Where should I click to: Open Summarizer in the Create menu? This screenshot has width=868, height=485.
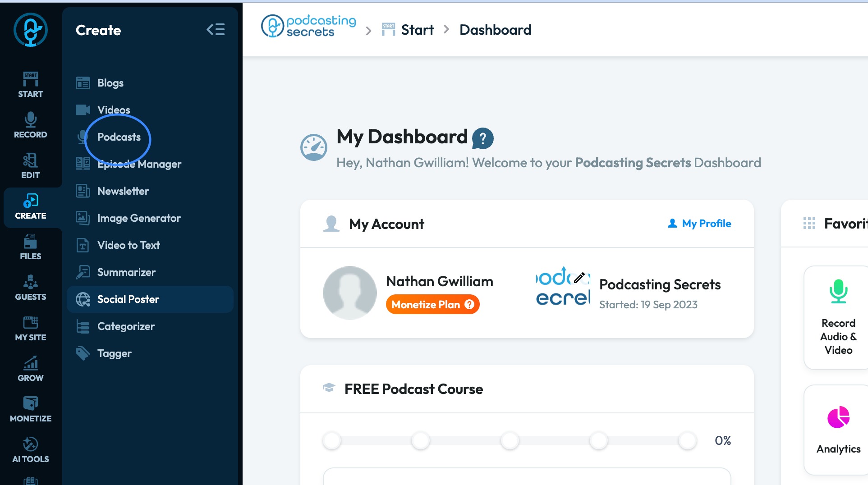pos(150,272)
